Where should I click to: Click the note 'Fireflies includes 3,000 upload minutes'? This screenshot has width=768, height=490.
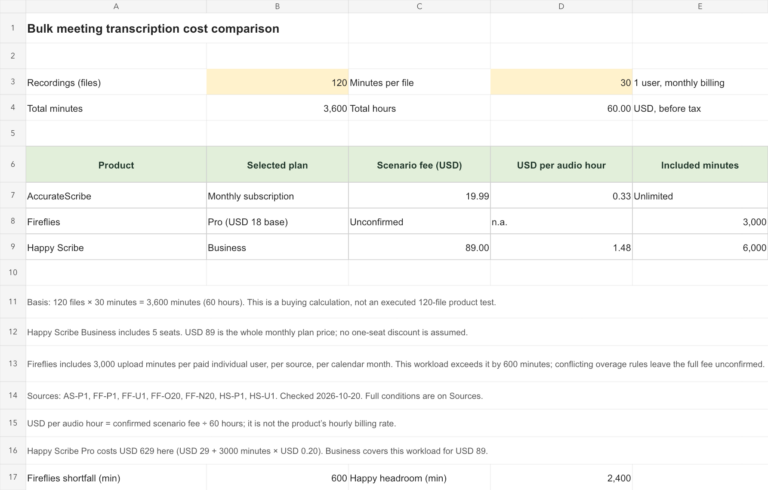396,364
